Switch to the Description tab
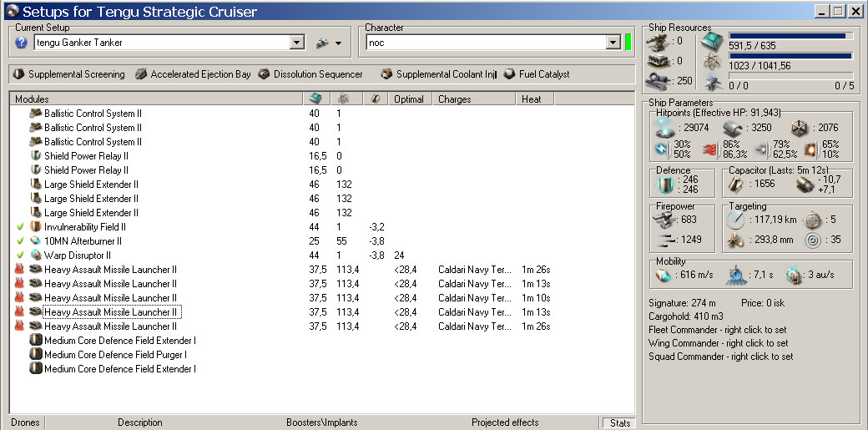 140,422
